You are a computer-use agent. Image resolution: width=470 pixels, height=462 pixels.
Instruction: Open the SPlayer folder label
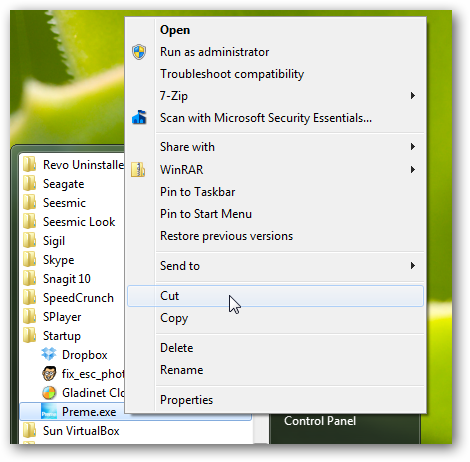point(62,317)
